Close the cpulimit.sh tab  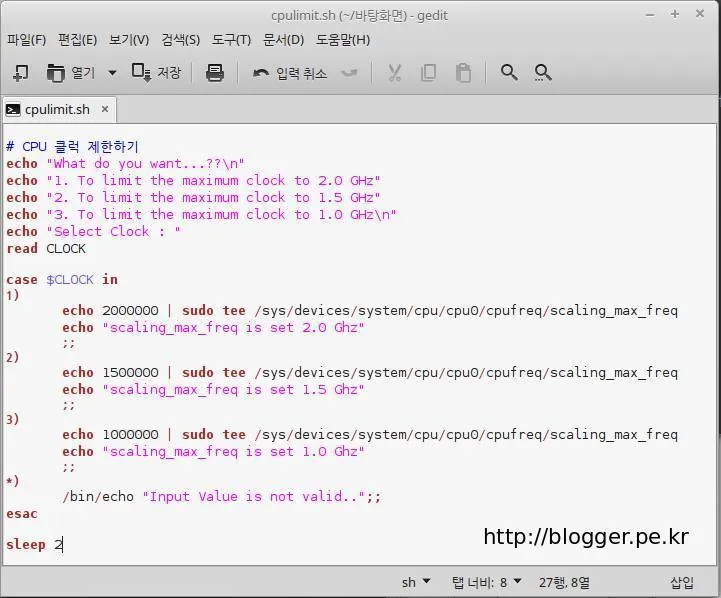point(105,109)
